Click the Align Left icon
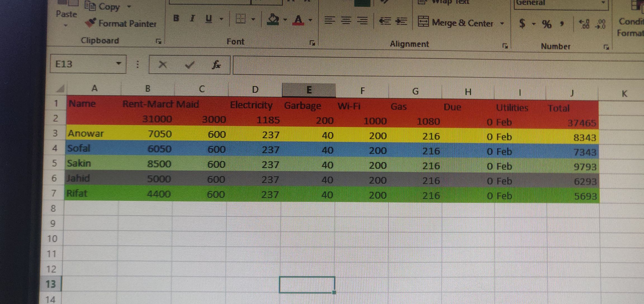This screenshot has height=304, width=644. 330,20
